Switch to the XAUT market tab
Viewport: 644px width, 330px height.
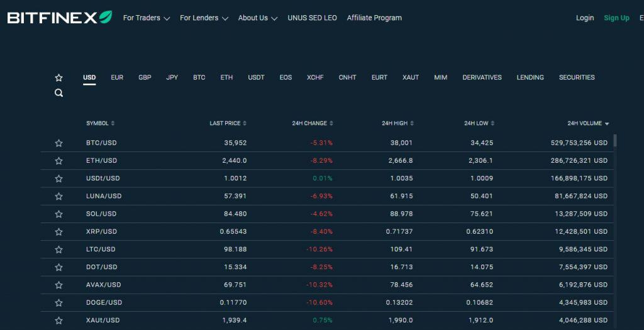411,77
